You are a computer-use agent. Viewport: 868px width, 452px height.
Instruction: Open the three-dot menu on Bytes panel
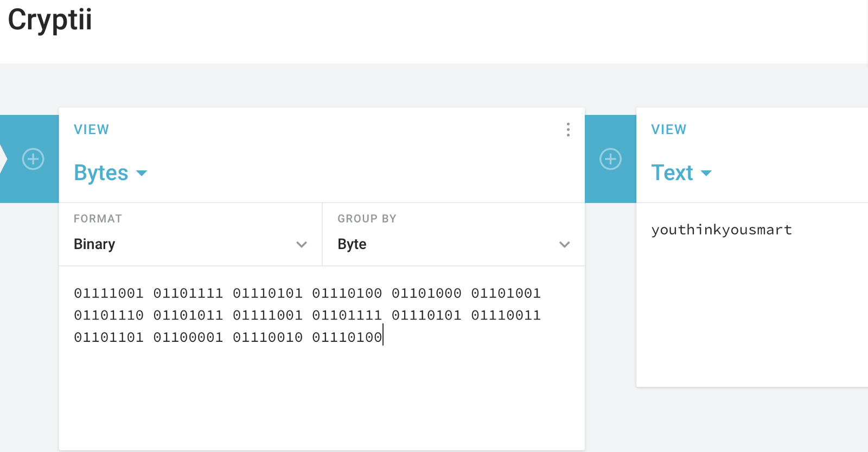pyautogui.click(x=568, y=130)
